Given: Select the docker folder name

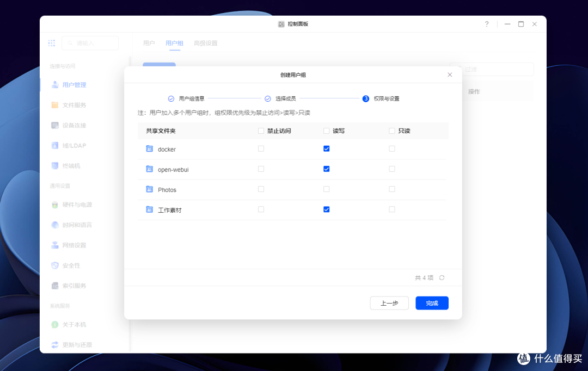Looking at the screenshot, I should tap(167, 149).
